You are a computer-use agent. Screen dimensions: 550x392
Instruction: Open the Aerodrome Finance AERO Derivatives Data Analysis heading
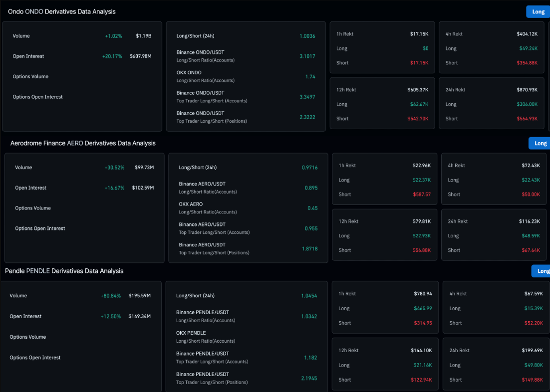click(x=83, y=143)
